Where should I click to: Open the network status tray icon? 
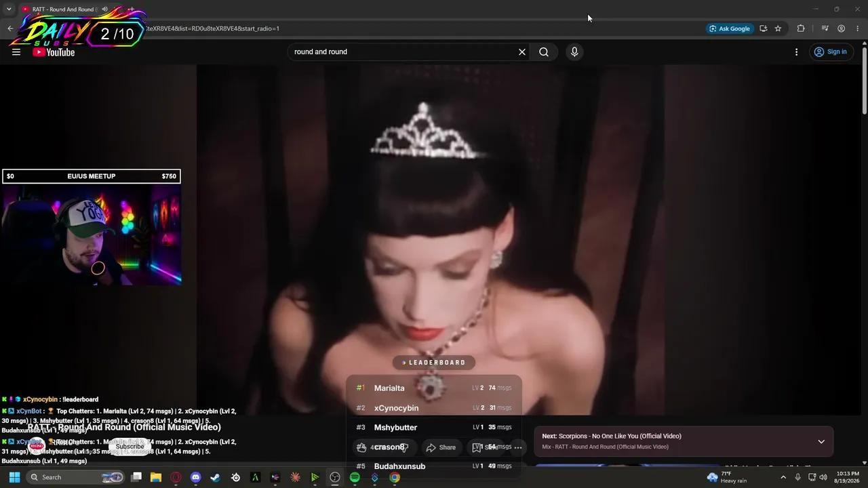point(812,477)
